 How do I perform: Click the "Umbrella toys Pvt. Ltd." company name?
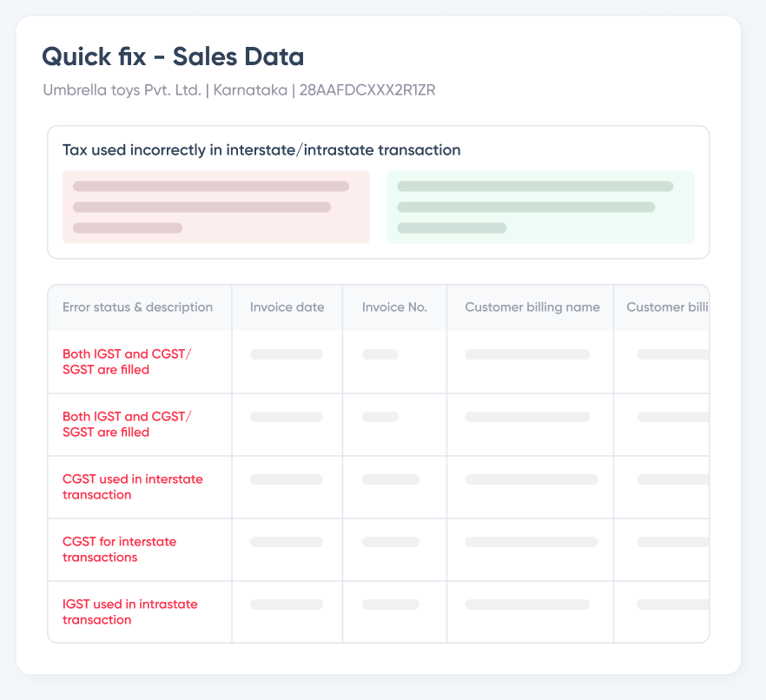[x=122, y=89]
